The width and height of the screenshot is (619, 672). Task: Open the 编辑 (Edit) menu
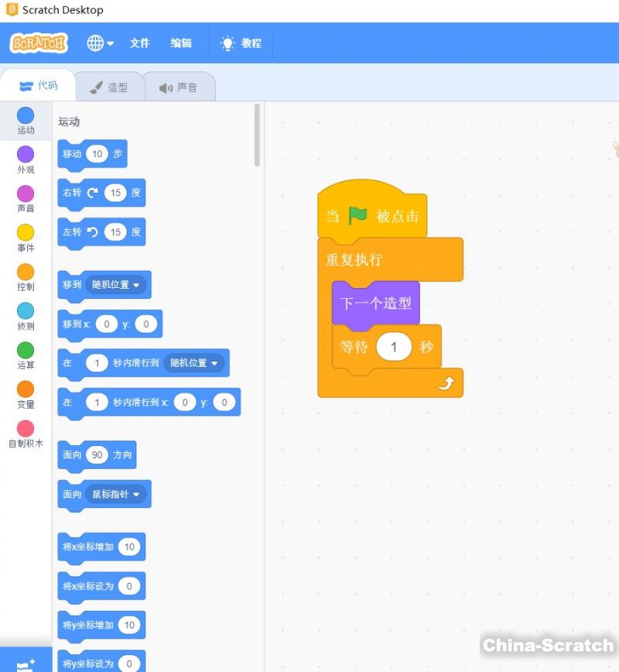[x=181, y=43]
